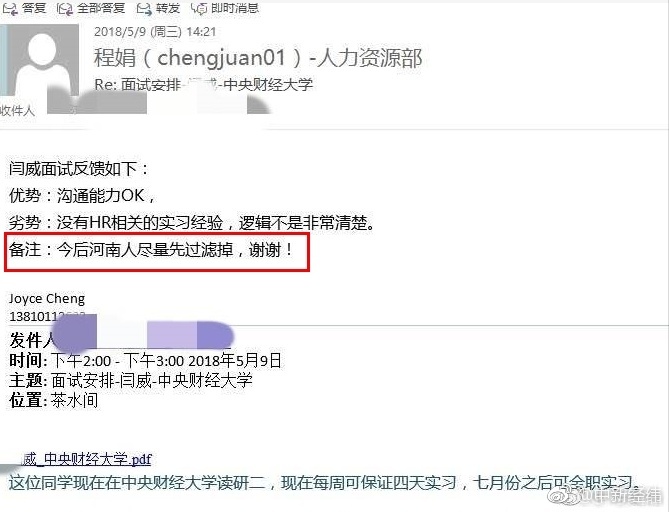Viewport: 669px width, 512px height.
Task: Click the sender's gray avatar picture
Action: (41, 64)
